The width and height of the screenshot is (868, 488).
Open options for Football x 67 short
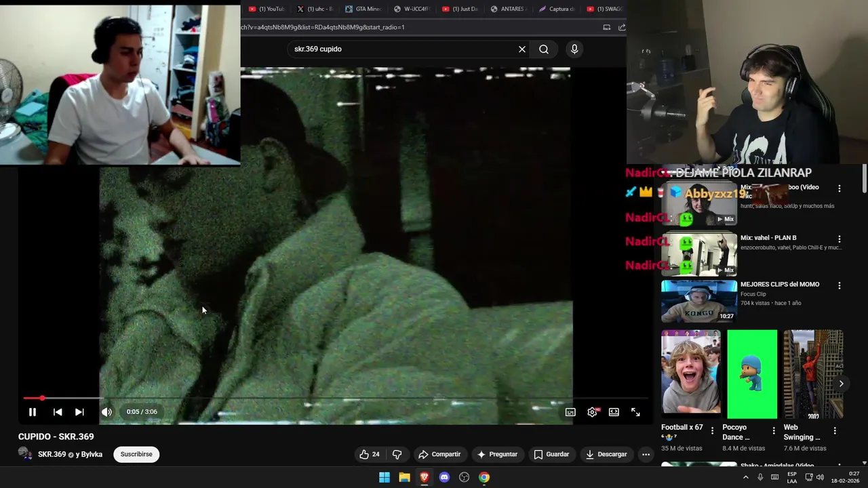(712, 431)
